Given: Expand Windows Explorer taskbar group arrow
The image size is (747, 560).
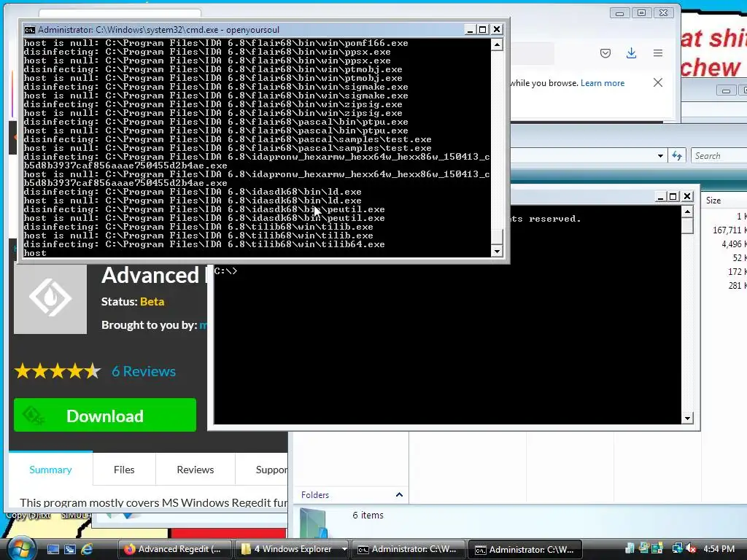Looking at the screenshot, I should click(344, 550).
